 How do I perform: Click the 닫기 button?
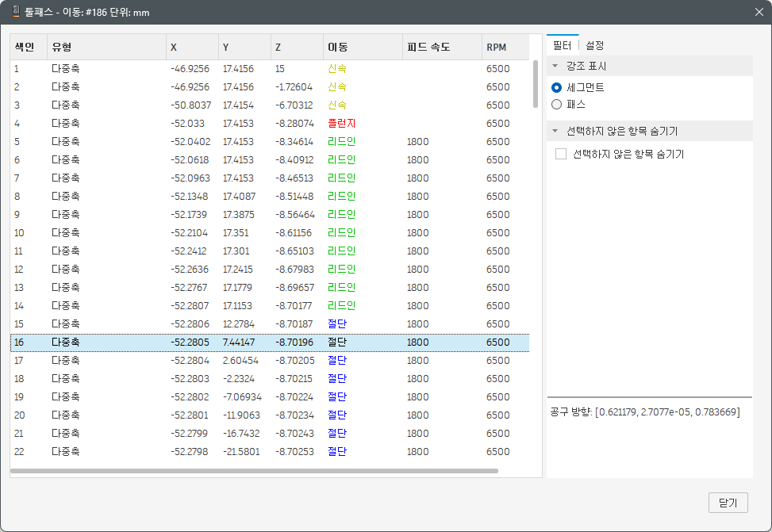[728, 503]
